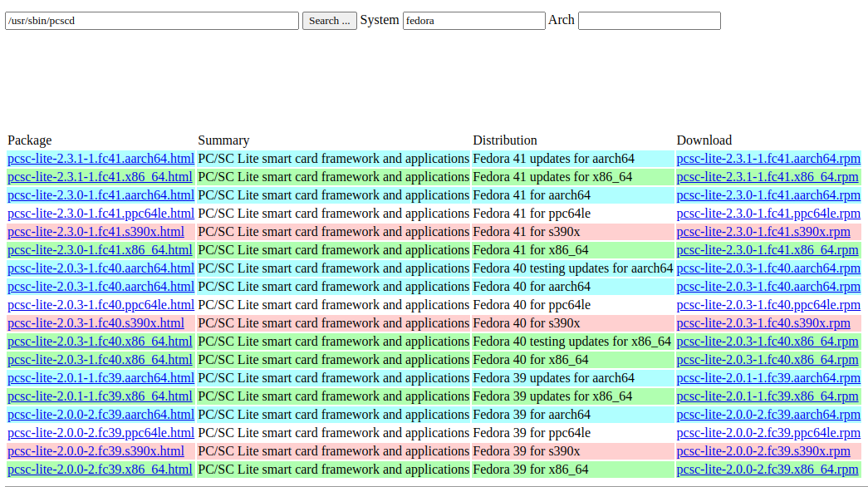
Task: Open pcsc-lite-2.3.1-1.fc41.aarch64.html package page
Action: click(x=101, y=159)
